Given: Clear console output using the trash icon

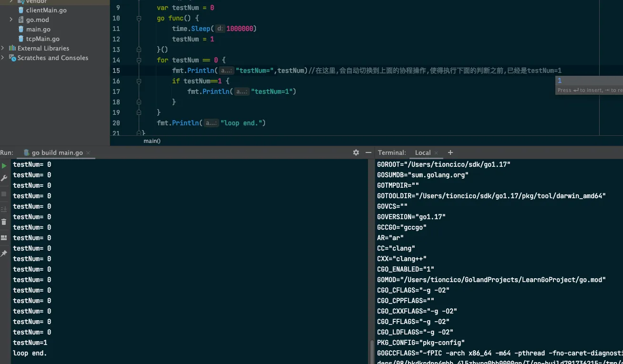Looking at the screenshot, I should (4, 222).
